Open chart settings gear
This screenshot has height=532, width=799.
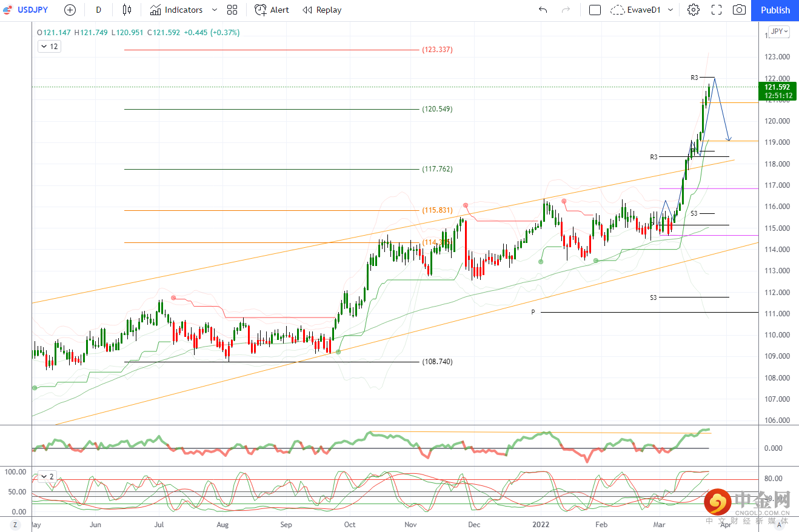point(694,10)
